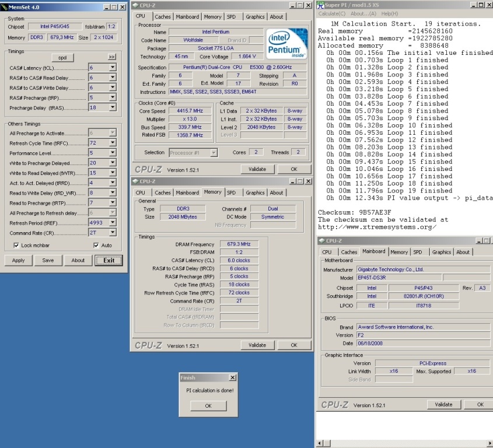Click the Loop 19 finished line
Viewport: 493px width, 448px height.
coord(389,191)
